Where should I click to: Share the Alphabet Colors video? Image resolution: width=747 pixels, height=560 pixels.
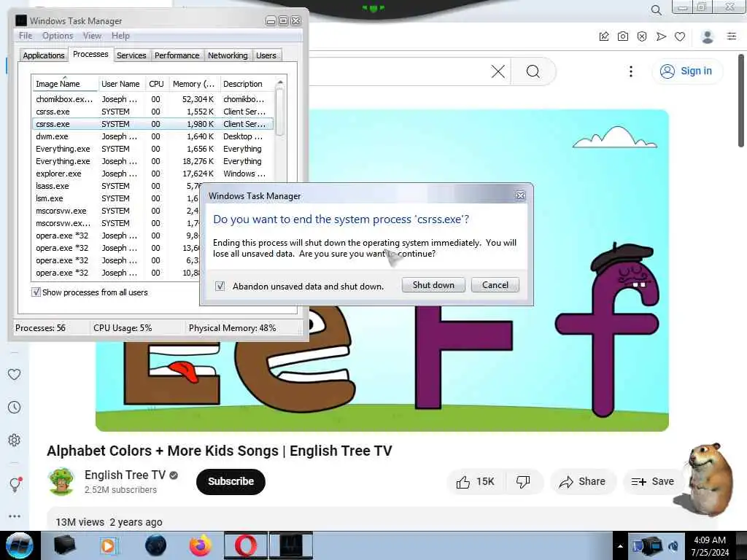[x=583, y=481]
